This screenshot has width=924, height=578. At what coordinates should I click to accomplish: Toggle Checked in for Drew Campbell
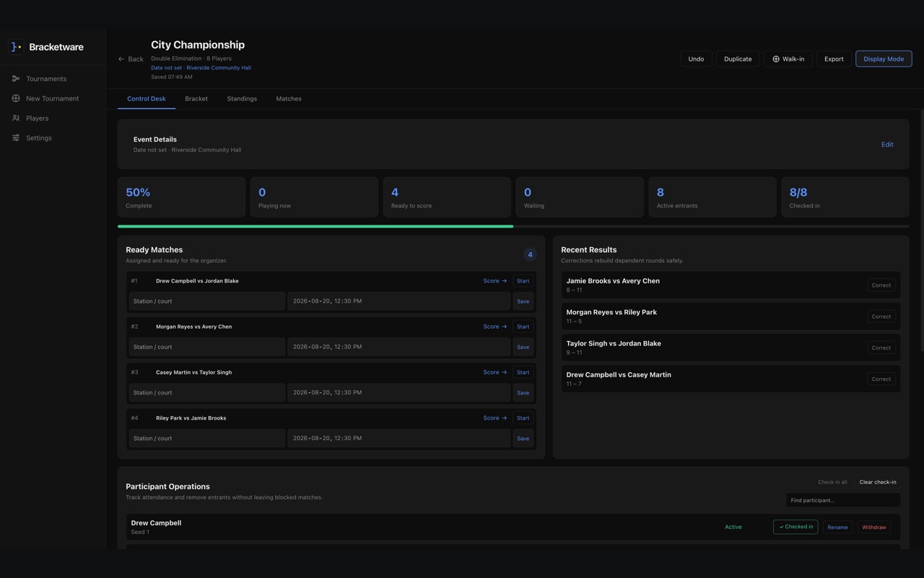coord(796,527)
